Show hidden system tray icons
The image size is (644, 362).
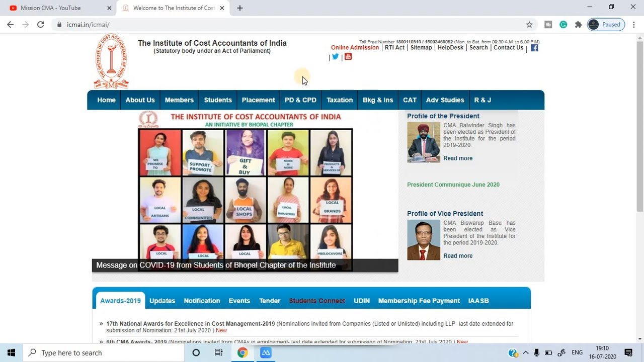click(x=525, y=352)
